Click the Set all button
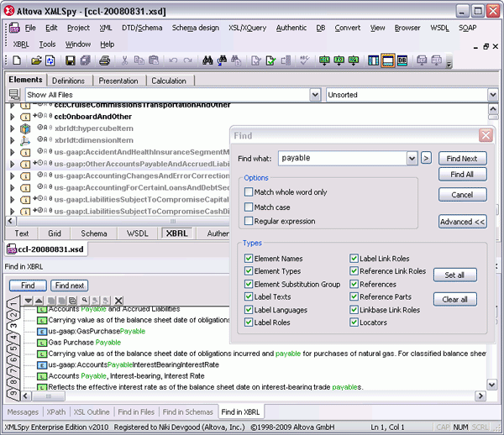This screenshot has height=435, width=504. pyautogui.click(x=454, y=275)
